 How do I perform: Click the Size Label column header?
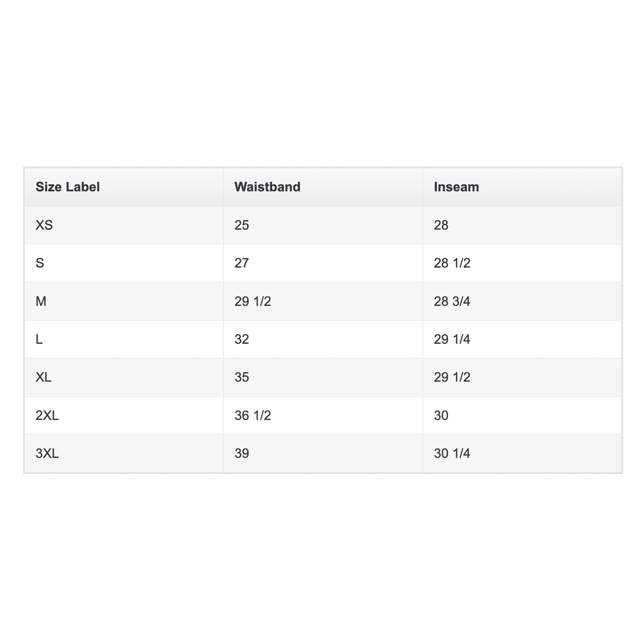pos(68,187)
